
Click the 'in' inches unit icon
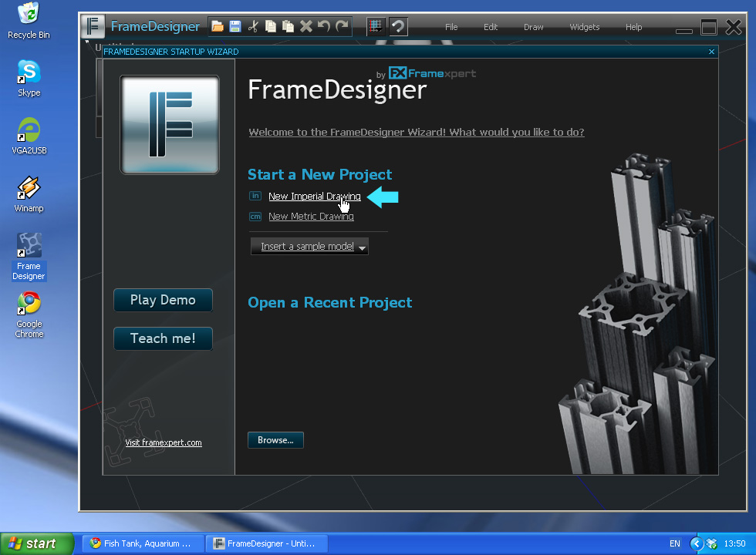(255, 196)
